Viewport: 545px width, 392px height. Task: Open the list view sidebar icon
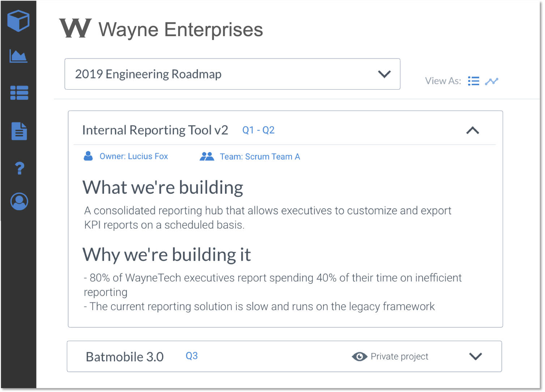[19, 93]
